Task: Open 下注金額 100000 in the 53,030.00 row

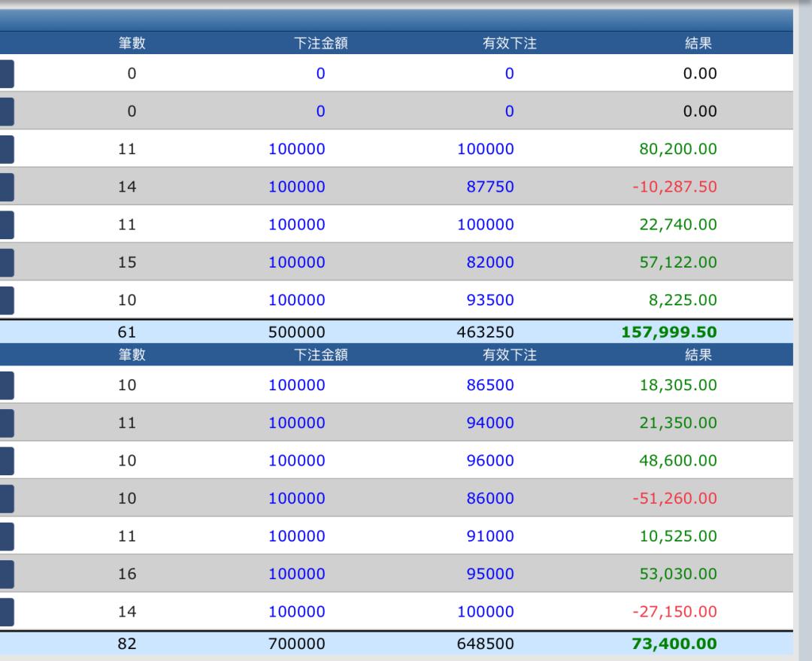Action: click(x=297, y=574)
